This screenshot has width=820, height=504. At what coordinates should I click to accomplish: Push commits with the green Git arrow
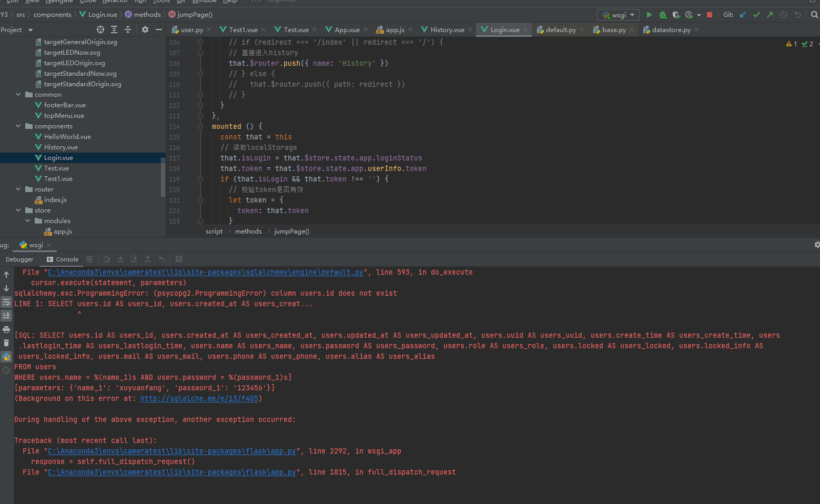point(770,15)
